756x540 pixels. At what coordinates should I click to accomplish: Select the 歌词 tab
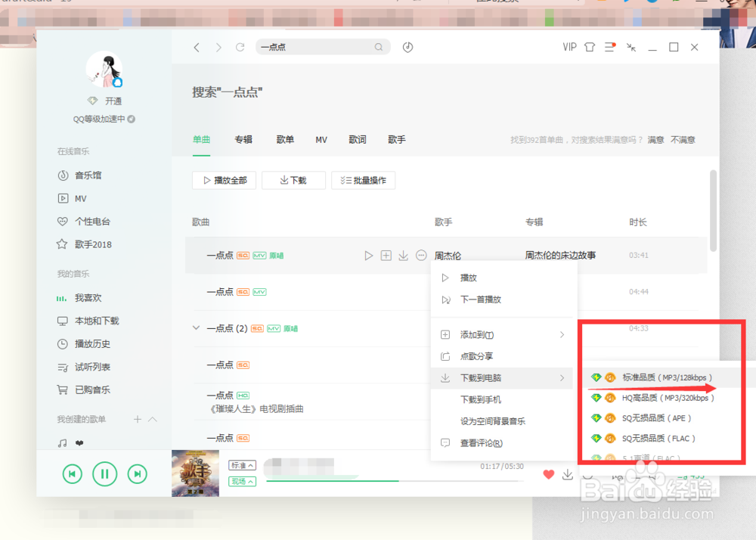point(358,140)
